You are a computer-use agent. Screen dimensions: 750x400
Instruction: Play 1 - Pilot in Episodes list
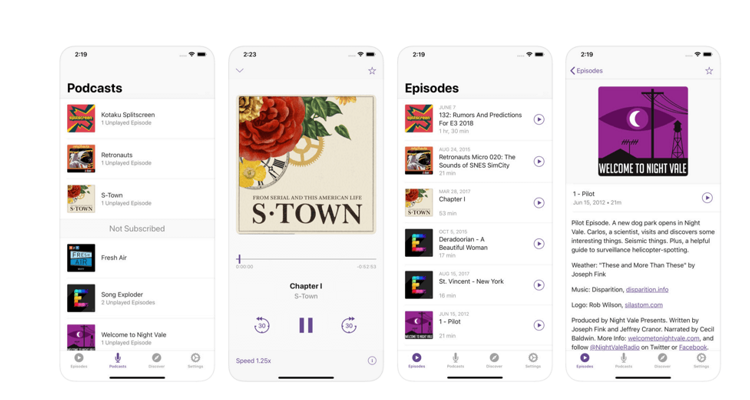(539, 325)
